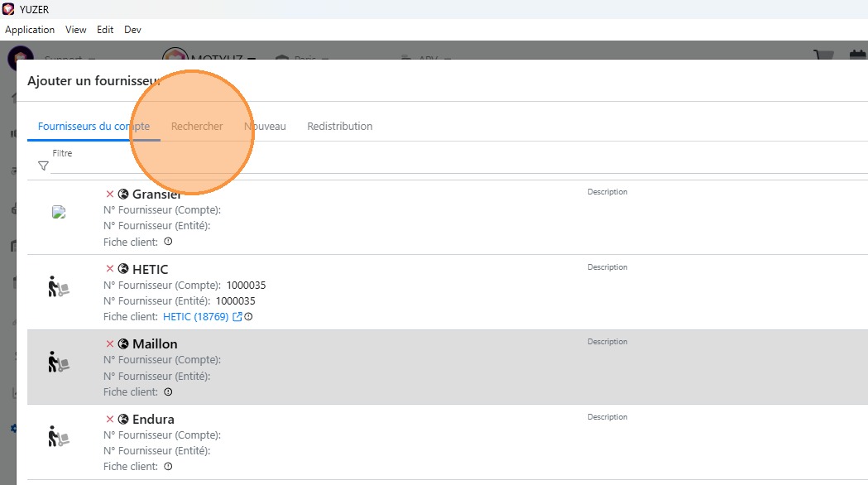Image resolution: width=868 pixels, height=485 pixels.
Task: Click the filter funnel icon
Action: pos(44,166)
